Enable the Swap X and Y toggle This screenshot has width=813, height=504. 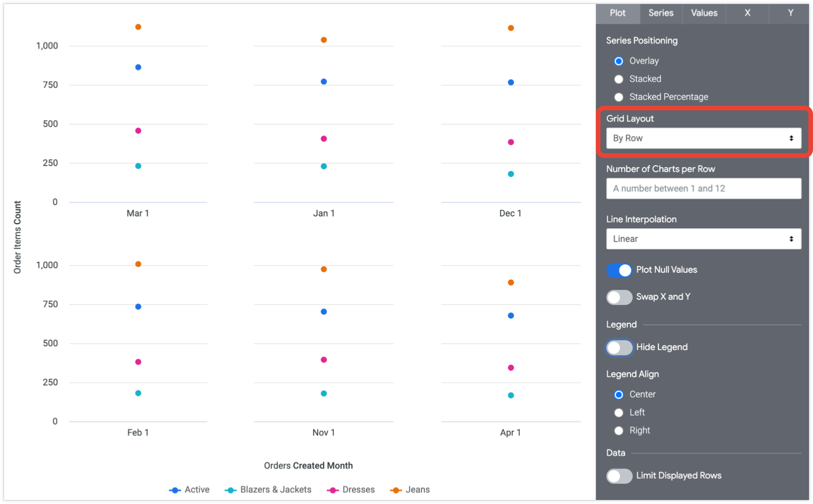point(619,297)
